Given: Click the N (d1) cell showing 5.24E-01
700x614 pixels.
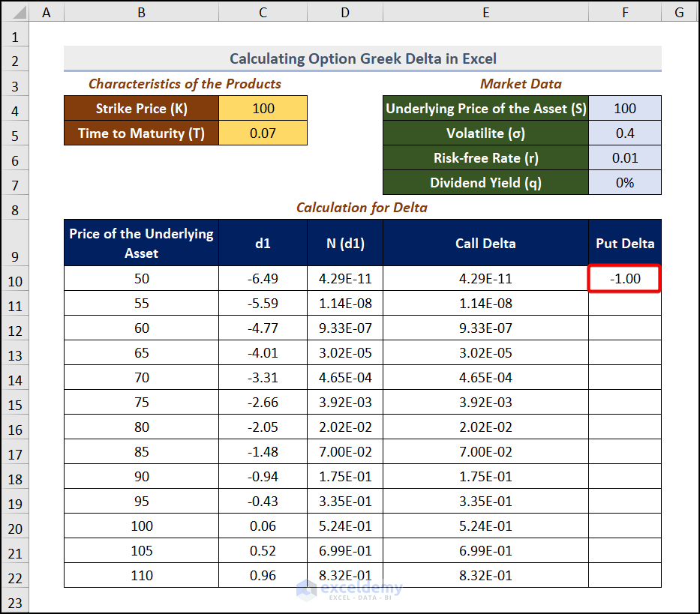Looking at the screenshot, I should 344,526.
